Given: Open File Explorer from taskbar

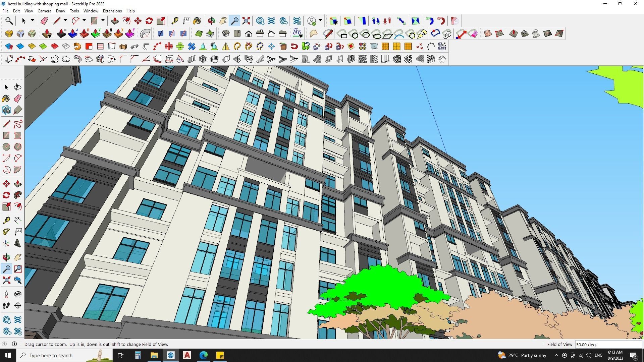Looking at the screenshot, I should tap(154, 355).
